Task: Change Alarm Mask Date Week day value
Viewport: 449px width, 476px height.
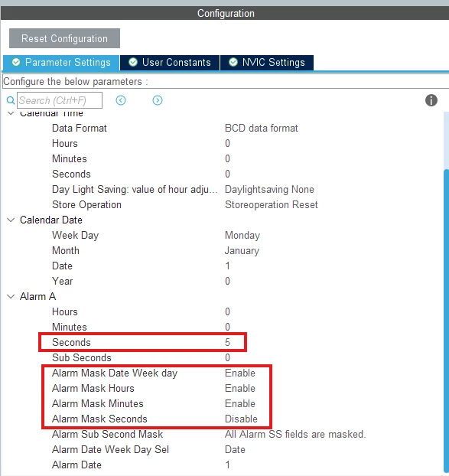Action: [240, 373]
